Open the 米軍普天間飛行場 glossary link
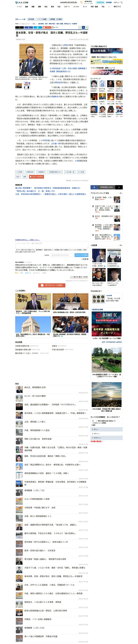Screen dimensions: 138x644 tap(22, 346)
